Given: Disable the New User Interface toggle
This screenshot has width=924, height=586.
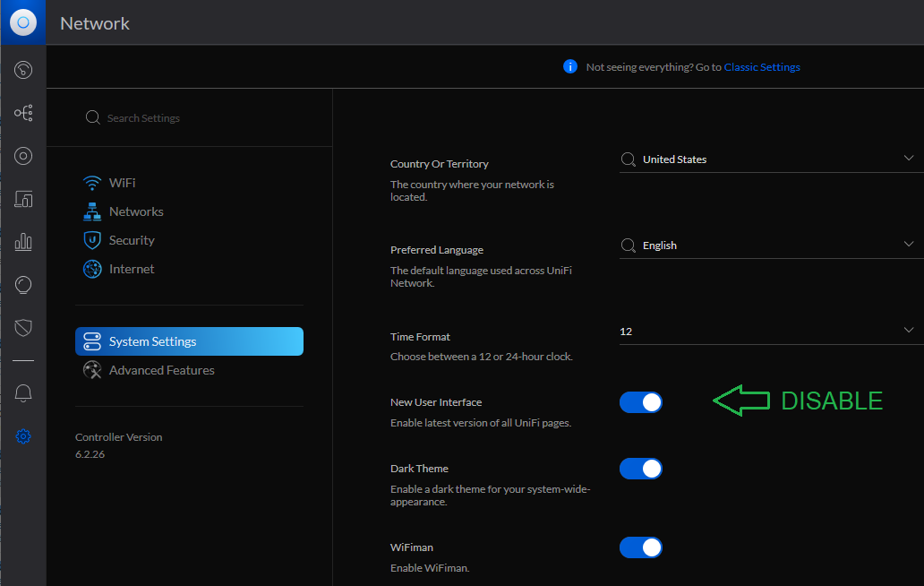Looking at the screenshot, I should click(x=640, y=402).
